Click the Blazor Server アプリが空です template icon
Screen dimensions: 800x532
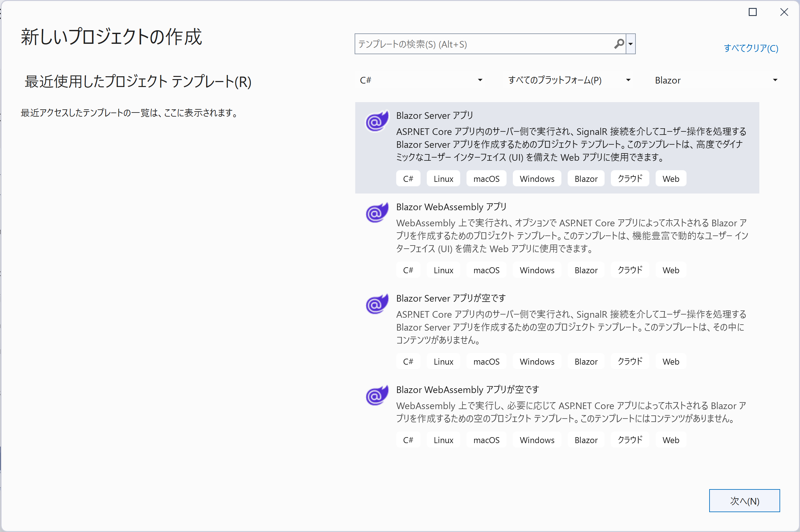377,304
